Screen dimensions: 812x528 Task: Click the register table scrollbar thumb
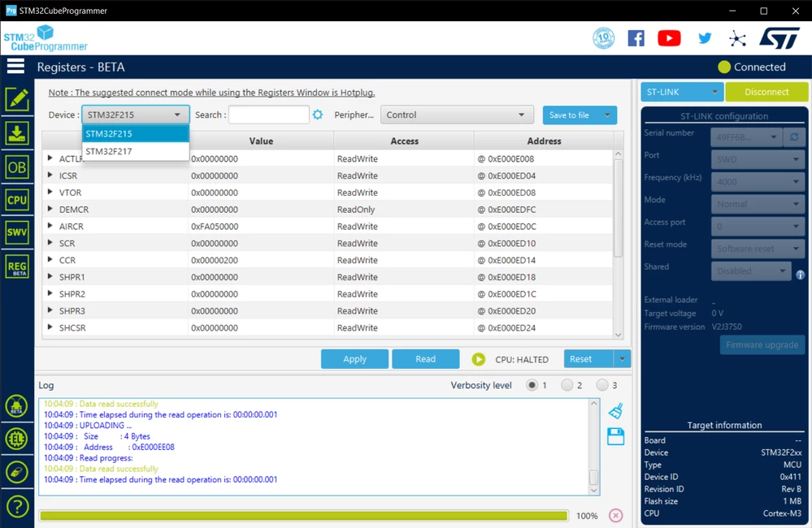pos(618,208)
